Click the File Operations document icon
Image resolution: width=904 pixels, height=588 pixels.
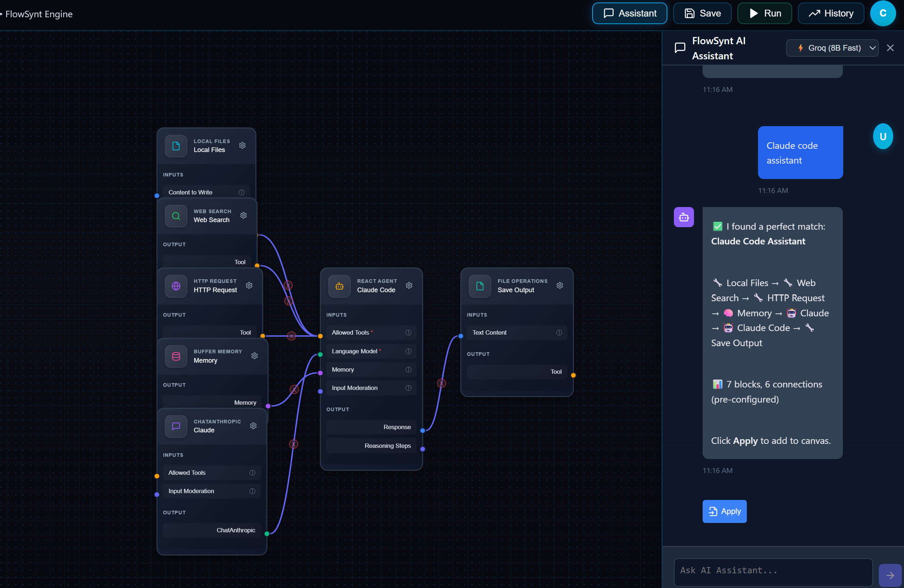[479, 286]
